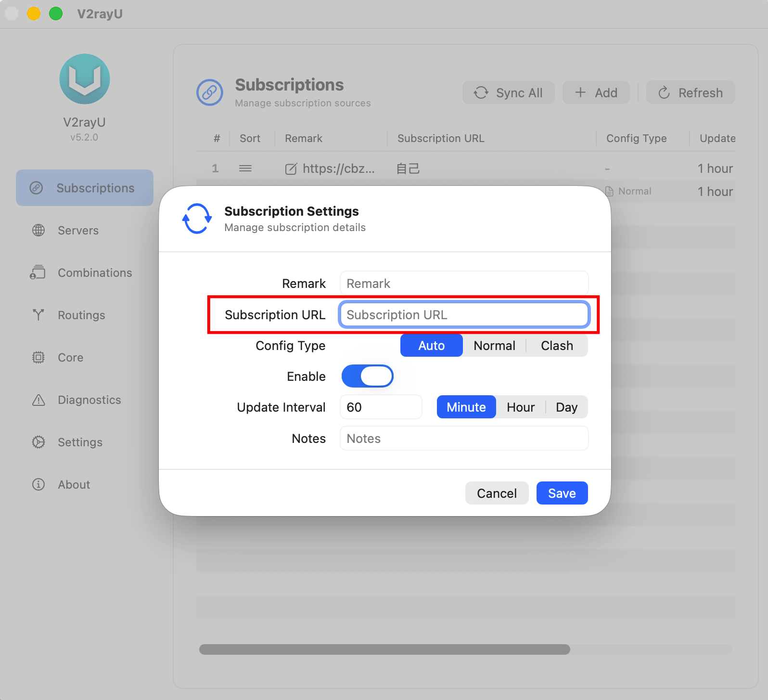The image size is (768, 700).
Task: Click the edit icon beside https://cbz... remark
Action: pyautogui.click(x=291, y=169)
